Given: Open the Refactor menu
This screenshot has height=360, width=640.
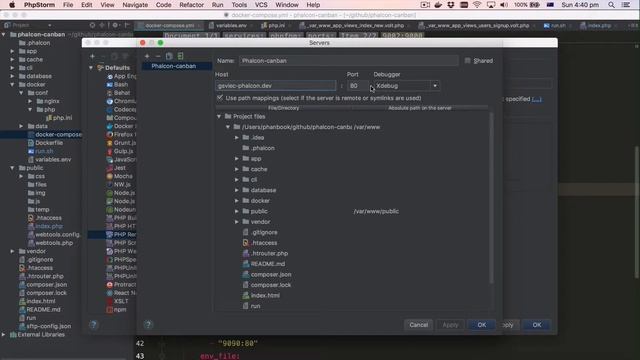Looking at the screenshot, I should coord(191,5).
